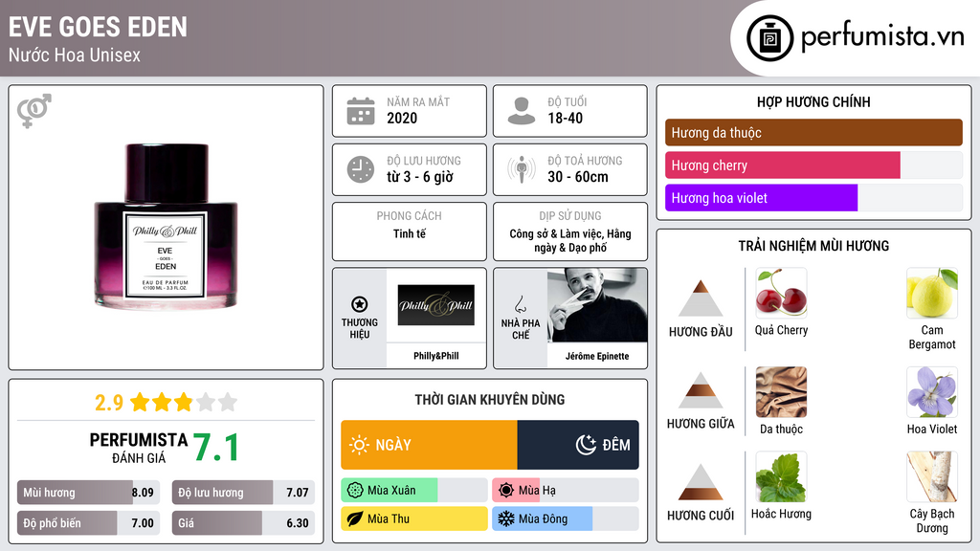Viewport: 980px width, 551px height.
Task: Click the Nước Hoa Unisex subtitle
Action: click(x=75, y=55)
